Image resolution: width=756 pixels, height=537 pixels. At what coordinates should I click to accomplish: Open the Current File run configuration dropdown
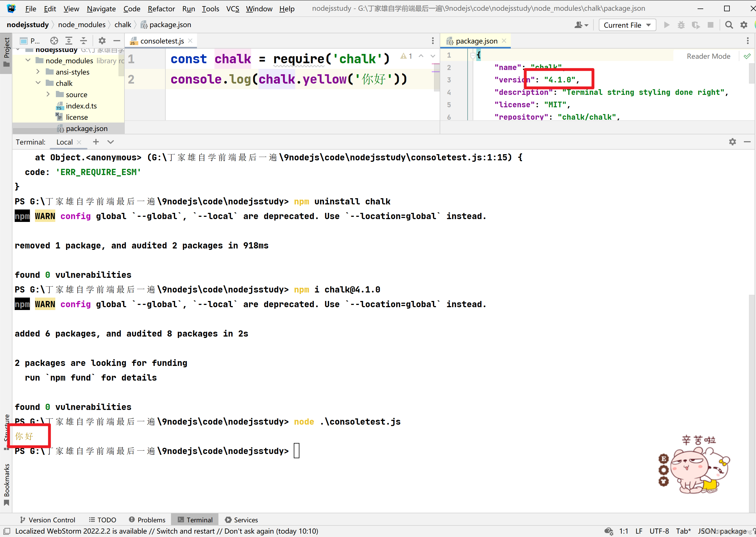tap(627, 25)
